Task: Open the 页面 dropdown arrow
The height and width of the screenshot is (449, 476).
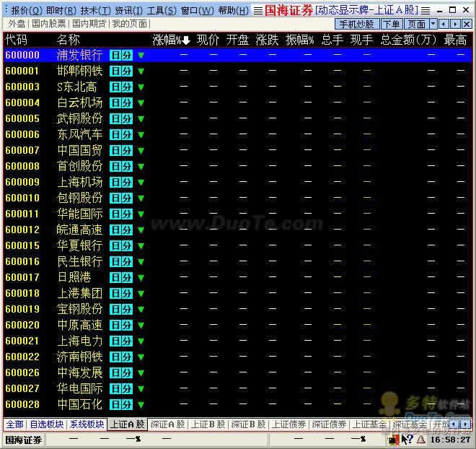Action: tap(433, 24)
